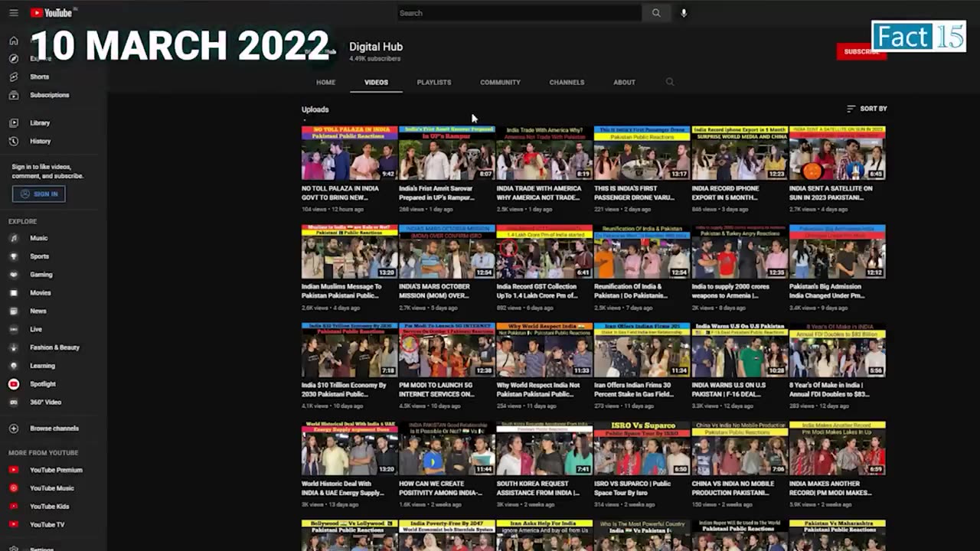The width and height of the screenshot is (980, 551).
Task: Click the red Subscribe button
Action: click(x=861, y=51)
